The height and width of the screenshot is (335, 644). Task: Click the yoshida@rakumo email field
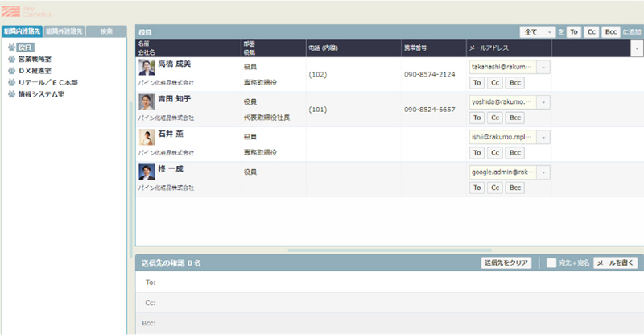pyautogui.click(x=502, y=102)
